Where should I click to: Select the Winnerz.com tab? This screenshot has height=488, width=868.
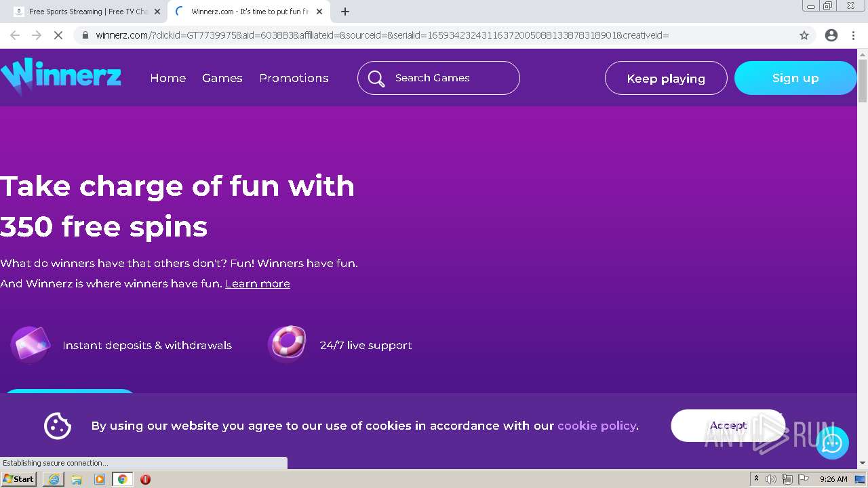coord(248,12)
